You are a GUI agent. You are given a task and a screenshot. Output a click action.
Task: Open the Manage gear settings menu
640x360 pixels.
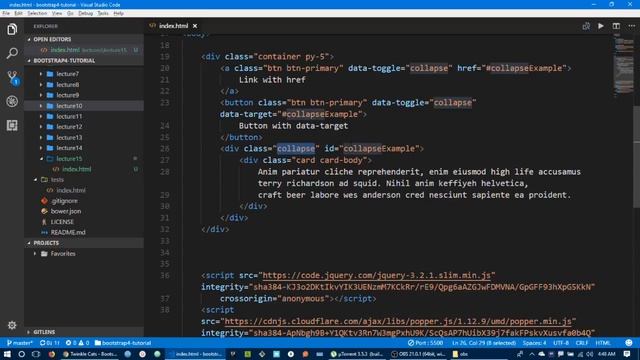(x=12, y=325)
